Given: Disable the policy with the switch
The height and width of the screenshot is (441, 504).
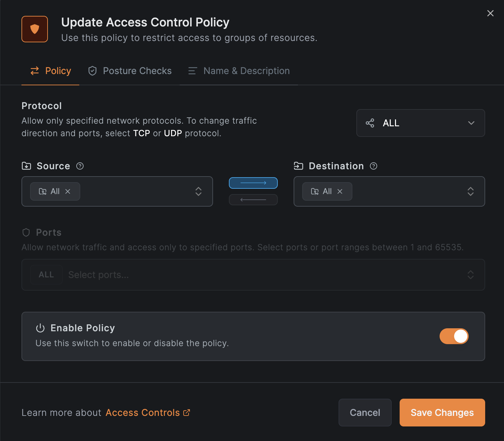Looking at the screenshot, I should tap(454, 336).
